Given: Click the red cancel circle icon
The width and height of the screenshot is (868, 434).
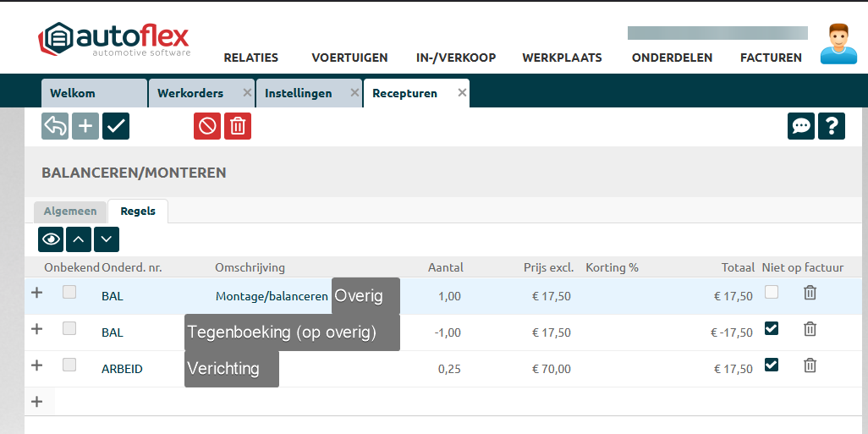Looking at the screenshot, I should (x=207, y=126).
